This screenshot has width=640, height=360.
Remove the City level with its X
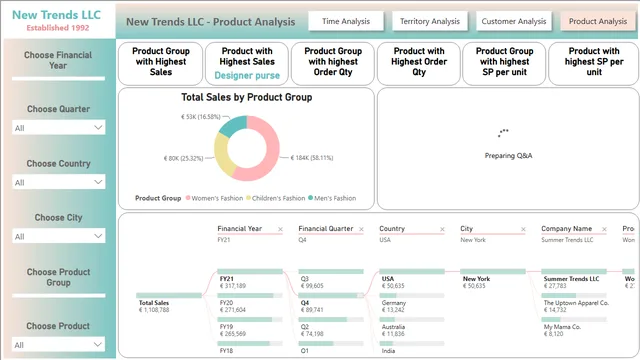pyautogui.click(x=523, y=229)
